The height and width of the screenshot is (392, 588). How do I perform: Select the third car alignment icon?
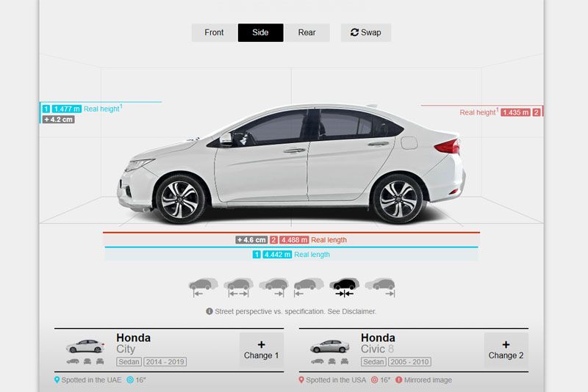[273, 286]
